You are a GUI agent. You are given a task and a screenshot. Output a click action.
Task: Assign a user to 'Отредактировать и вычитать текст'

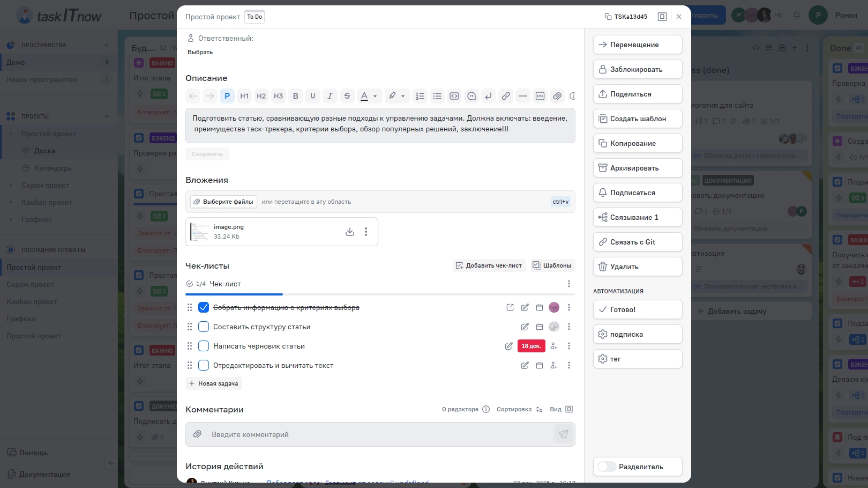pos(554,366)
